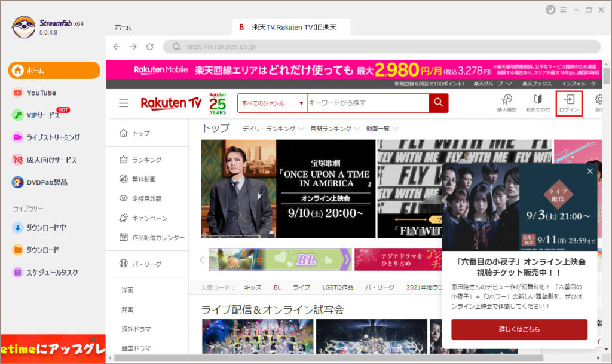Expand 楽天グループ dropdown in top bar
Viewport: 612px width, 364px height.
click(492, 84)
